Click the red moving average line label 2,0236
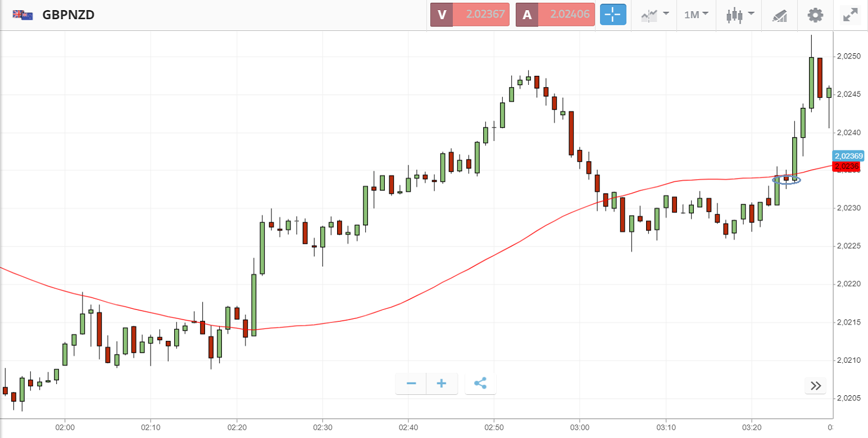This screenshot has height=438, width=868. click(x=846, y=166)
